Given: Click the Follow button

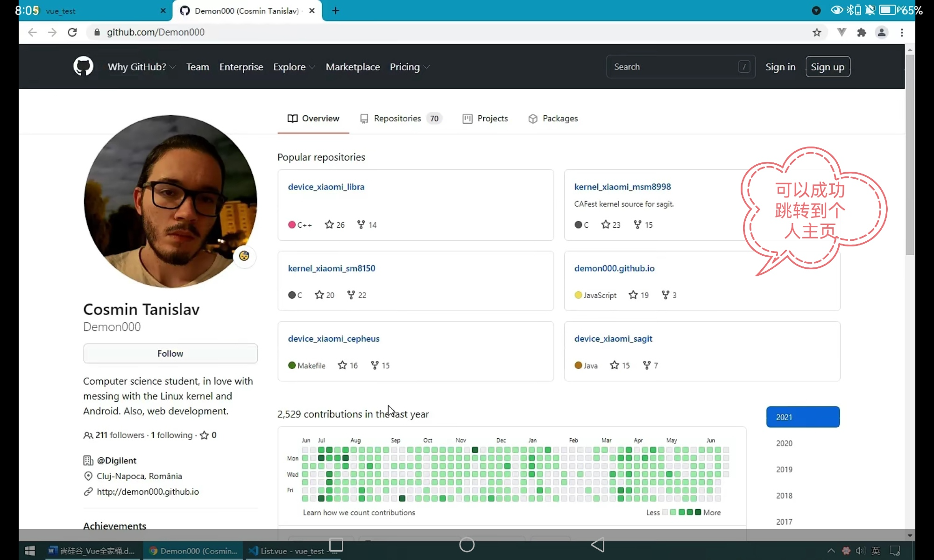Looking at the screenshot, I should coord(170,353).
